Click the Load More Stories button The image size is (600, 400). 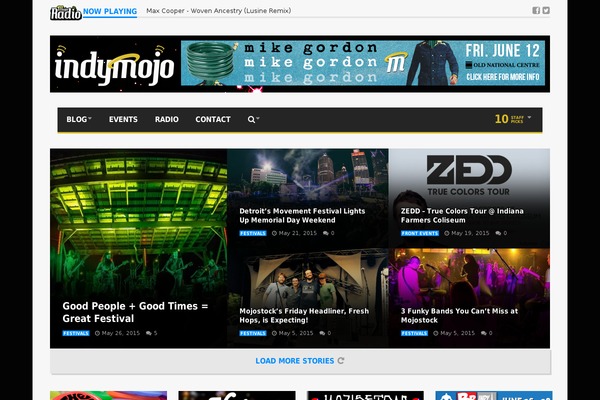(300, 361)
